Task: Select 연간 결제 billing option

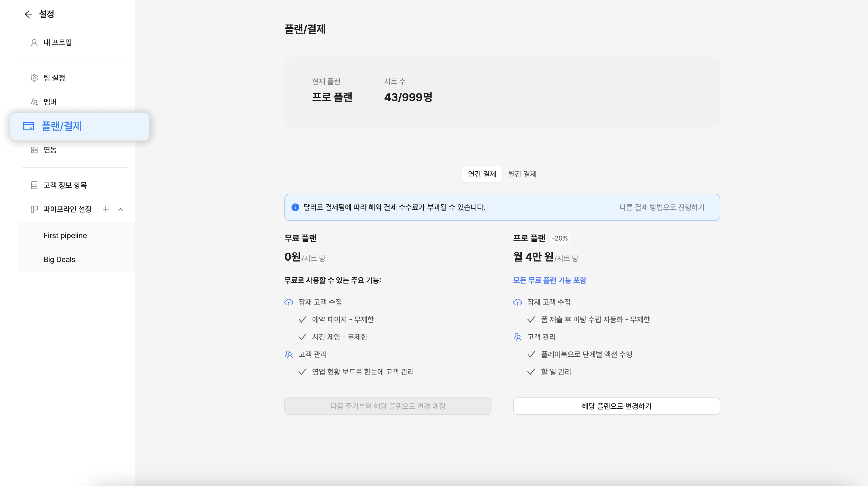Action: coord(482,174)
